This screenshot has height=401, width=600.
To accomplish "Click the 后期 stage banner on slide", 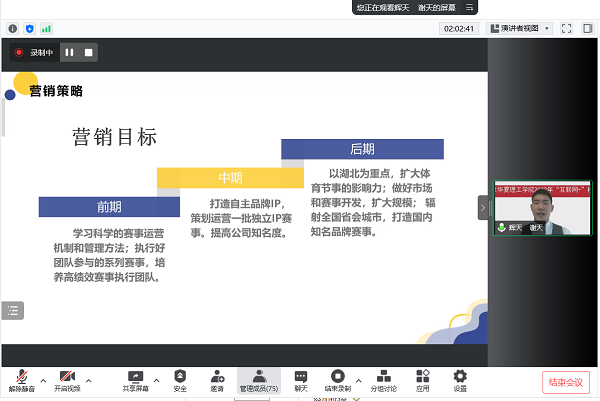I will pyautogui.click(x=362, y=149).
